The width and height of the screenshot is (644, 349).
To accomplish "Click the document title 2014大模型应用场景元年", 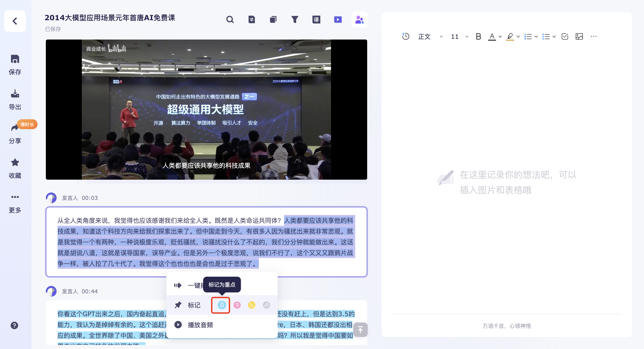I will [110, 18].
